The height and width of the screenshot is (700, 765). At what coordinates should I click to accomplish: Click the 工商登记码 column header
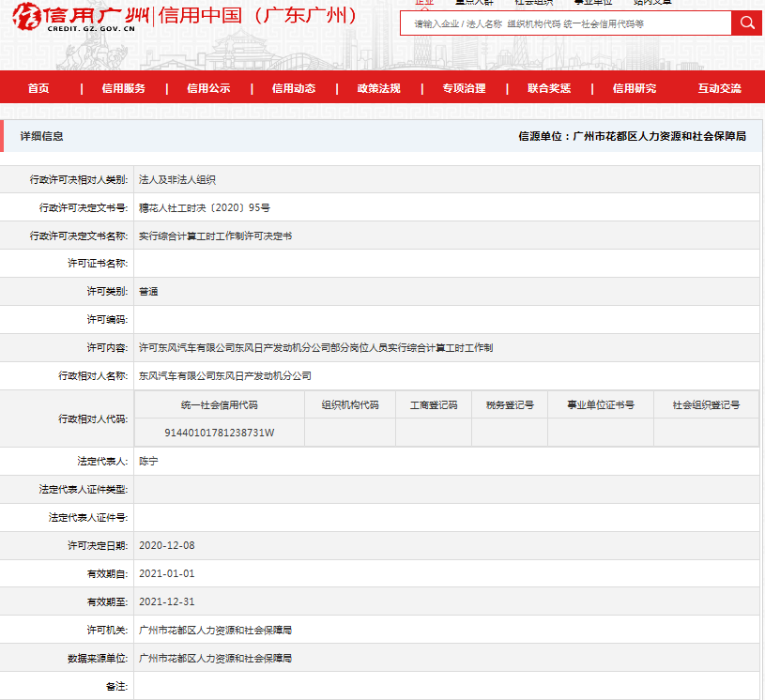click(434, 404)
